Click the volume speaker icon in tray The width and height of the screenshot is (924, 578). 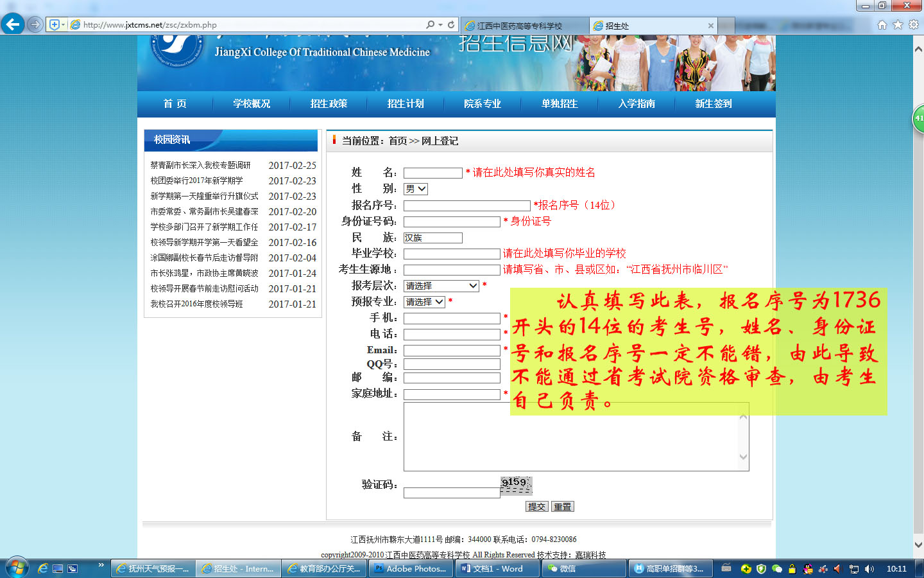(869, 568)
